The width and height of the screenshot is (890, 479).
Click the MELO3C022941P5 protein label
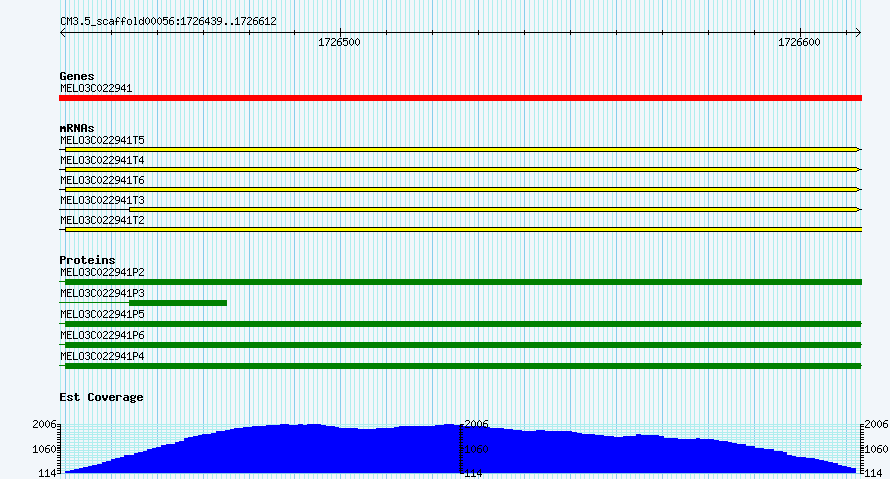tap(102, 314)
